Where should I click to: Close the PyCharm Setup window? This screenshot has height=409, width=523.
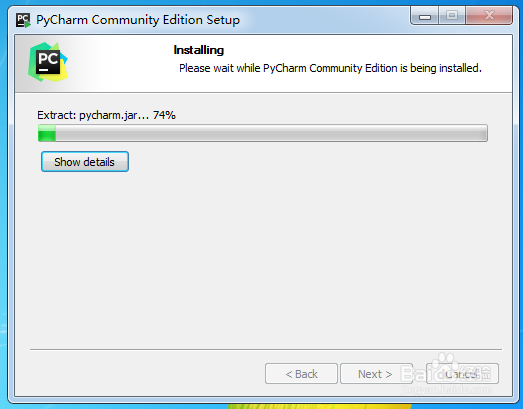(x=489, y=16)
